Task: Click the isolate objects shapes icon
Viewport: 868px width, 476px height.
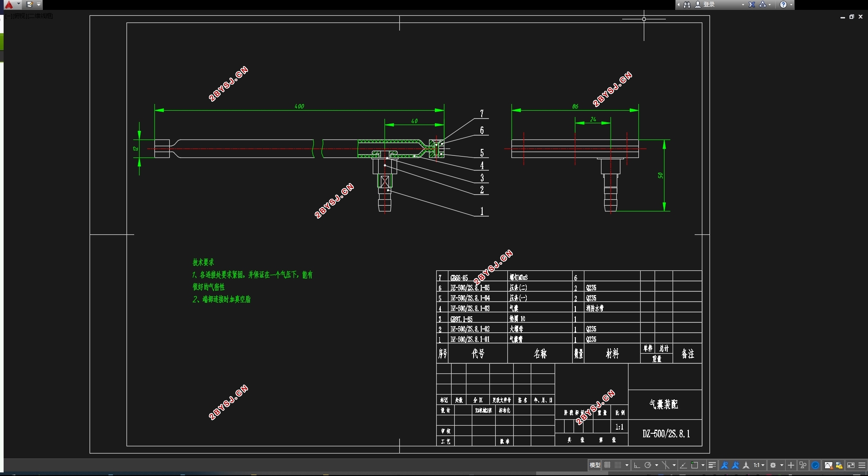Action: (x=803, y=465)
